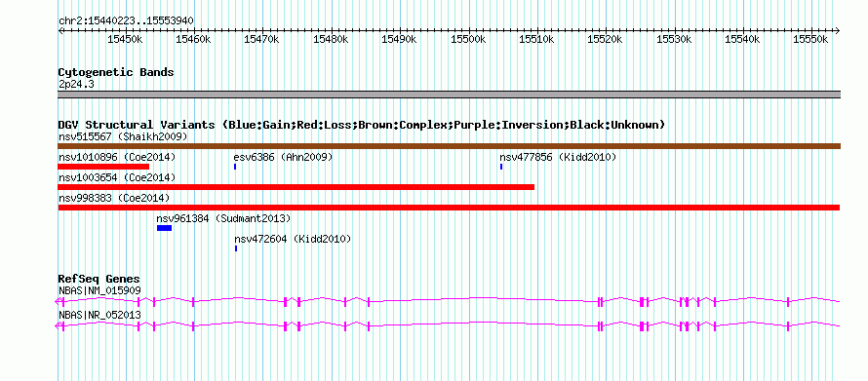Click the nsv1010896 (Coe2014) label
The width and height of the screenshot is (868, 381).
pyautogui.click(x=117, y=157)
